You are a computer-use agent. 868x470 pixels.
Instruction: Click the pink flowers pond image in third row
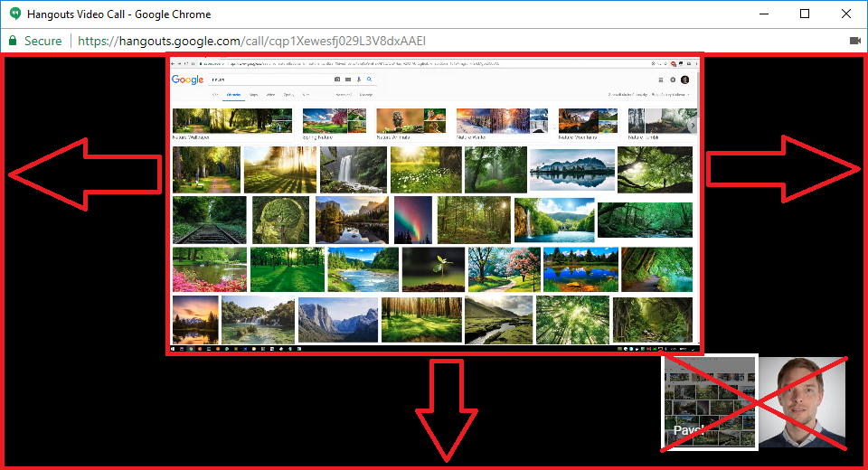[210, 269]
